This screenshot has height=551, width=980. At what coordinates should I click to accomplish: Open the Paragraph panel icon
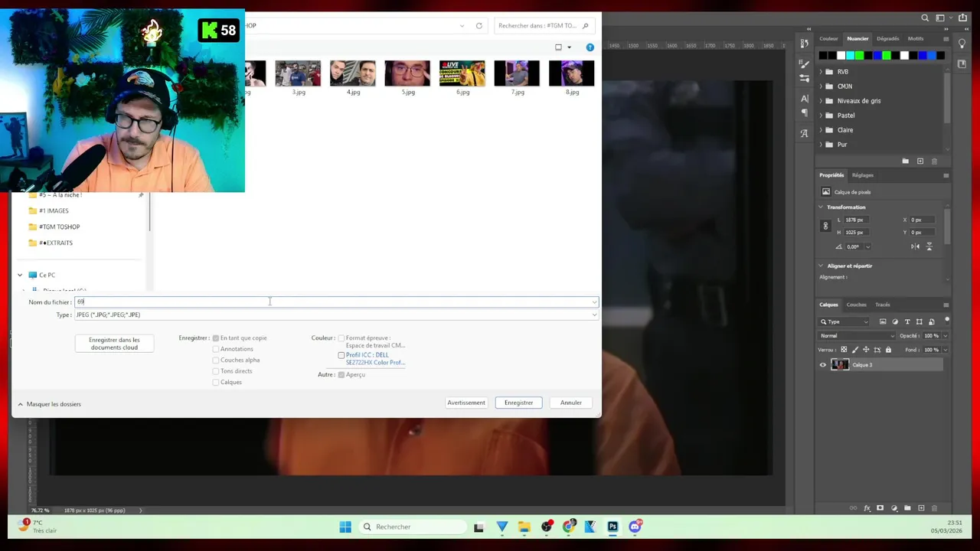point(805,112)
